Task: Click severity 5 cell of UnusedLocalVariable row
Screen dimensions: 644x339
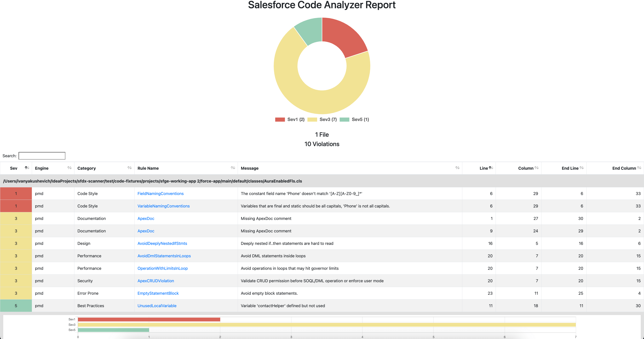Action: click(16, 306)
